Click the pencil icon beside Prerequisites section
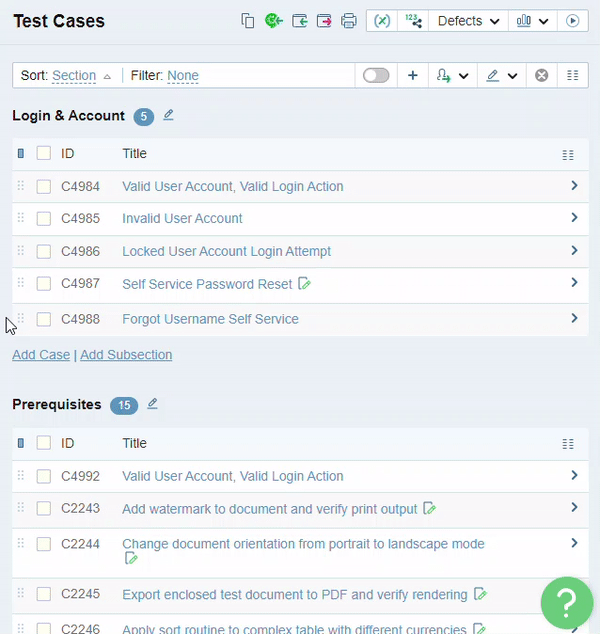The height and width of the screenshot is (634, 600). click(152, 404)
